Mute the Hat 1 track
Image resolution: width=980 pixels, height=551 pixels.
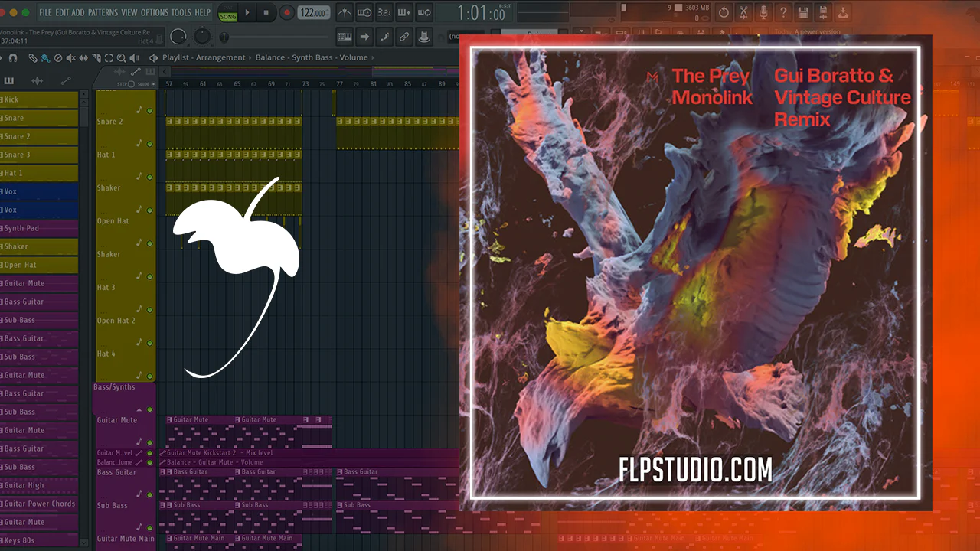pos(149,177)
